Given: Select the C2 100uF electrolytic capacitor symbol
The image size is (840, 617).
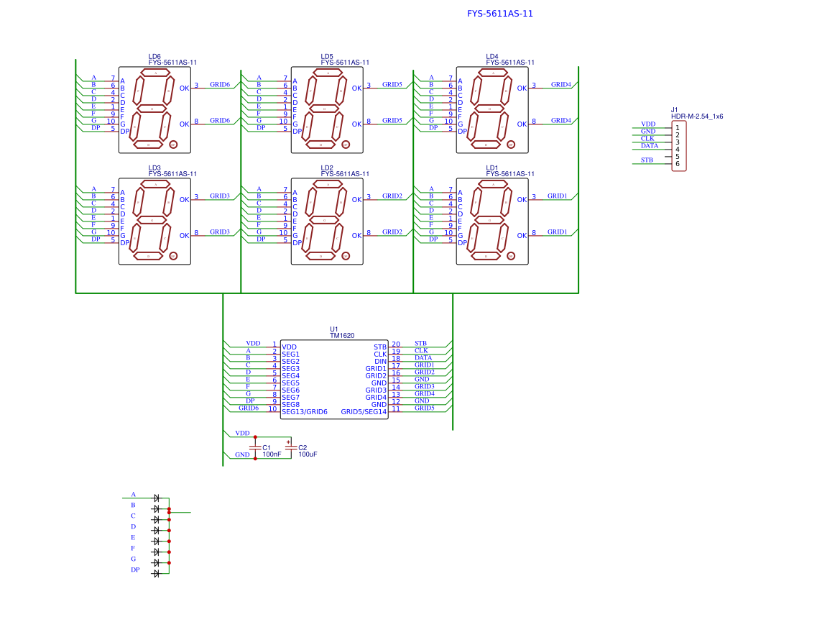Looking at the screenshot, I should [290, 447].
